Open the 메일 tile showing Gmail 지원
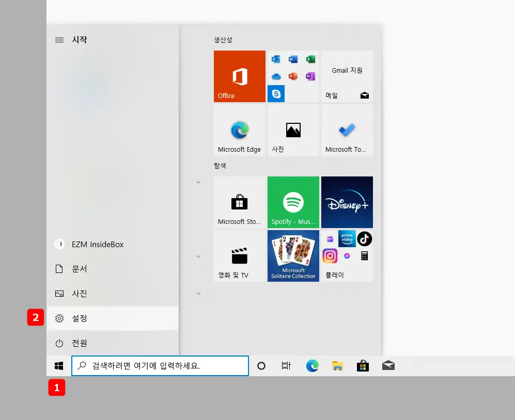The width and height of the screenshot is (515, 420). pyautogui.click(x=347, y=76)
